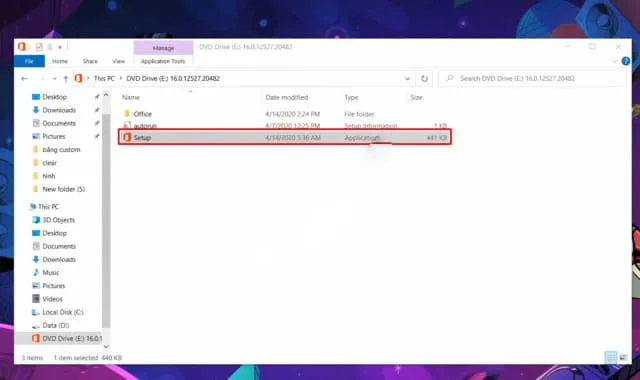
Task: Switch to the Home ribbon tab
Action: pyautogui.click(x=60, y=61)
